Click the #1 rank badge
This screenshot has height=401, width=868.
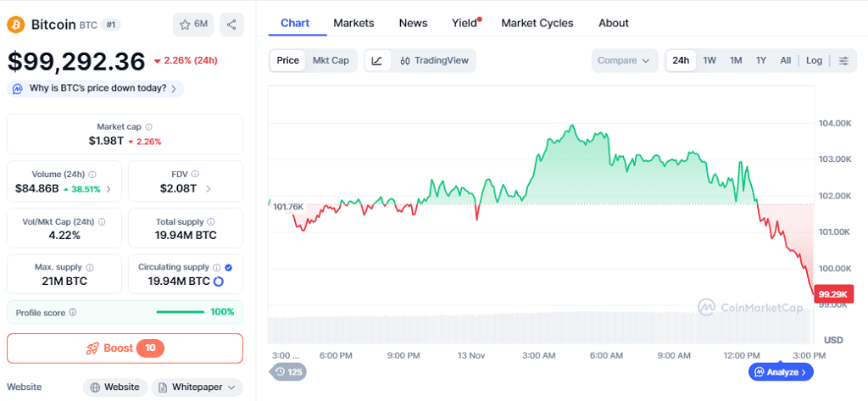coord(111,25)
